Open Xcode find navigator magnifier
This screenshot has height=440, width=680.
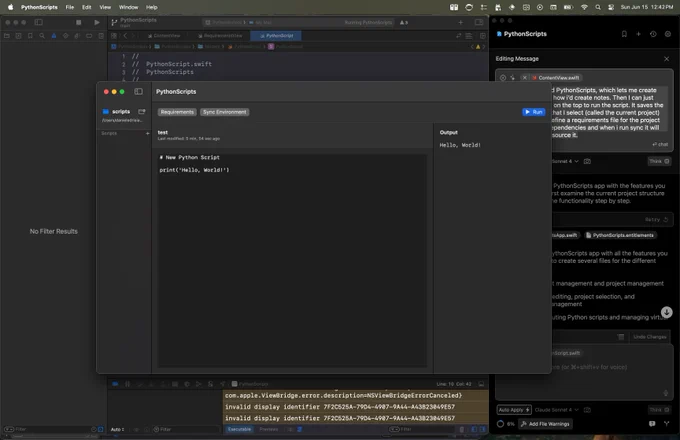[42, 36]
